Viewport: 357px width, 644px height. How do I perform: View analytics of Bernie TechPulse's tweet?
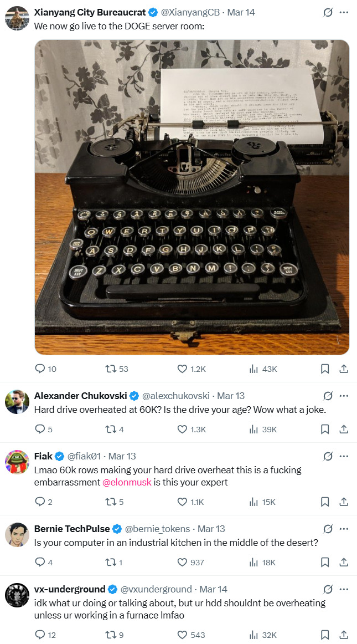[x=255, y=562]
